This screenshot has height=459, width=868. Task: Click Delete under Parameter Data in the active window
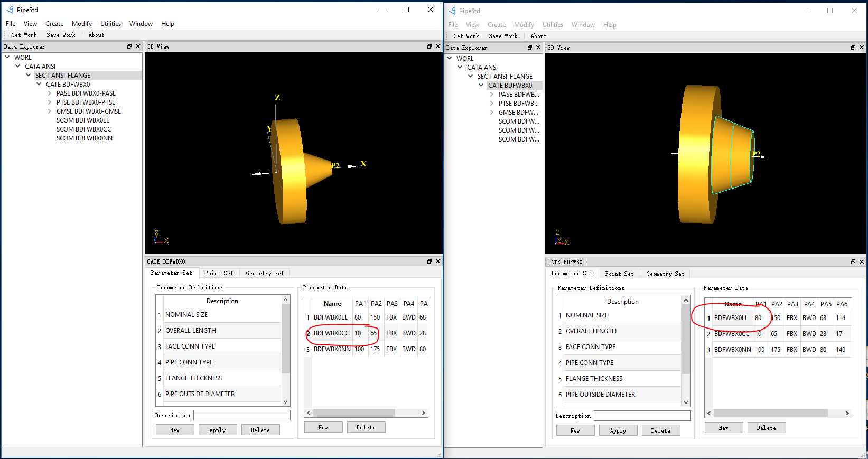pyautogui.click(x=366, y=427)
